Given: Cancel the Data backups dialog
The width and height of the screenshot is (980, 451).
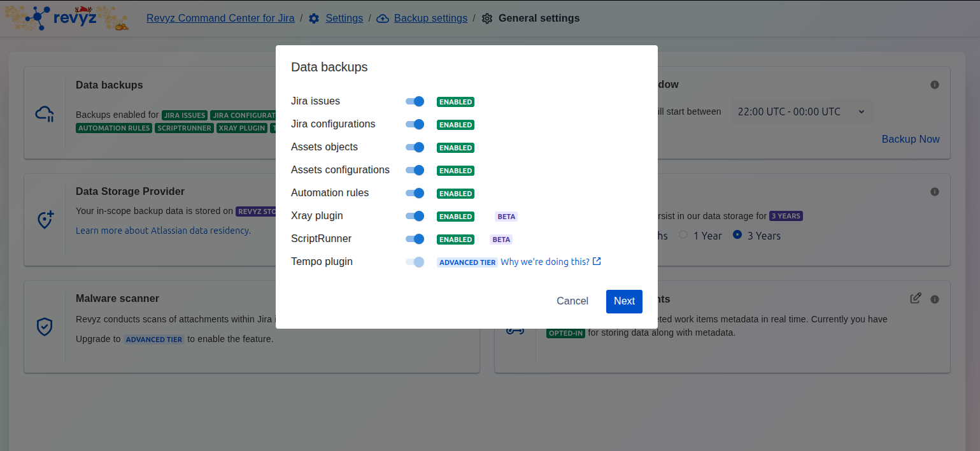Looking at the screenshot, I should pos(572,301).
